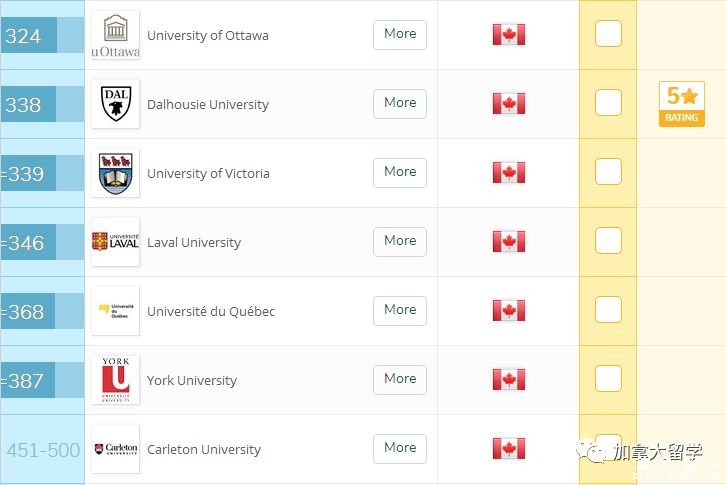
Task: Open the University of Victoria crest logo
Action: pos(115,173)
